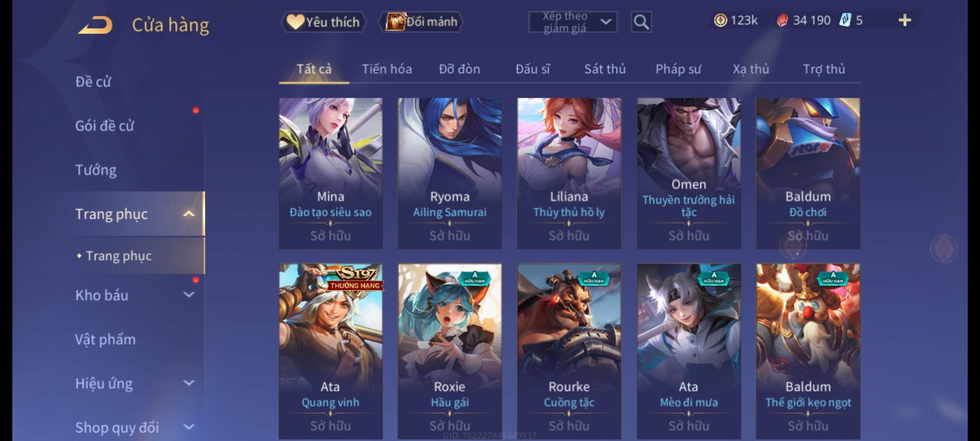
Task: Tap the blue ticket currency icon
Action: (845, 20)
